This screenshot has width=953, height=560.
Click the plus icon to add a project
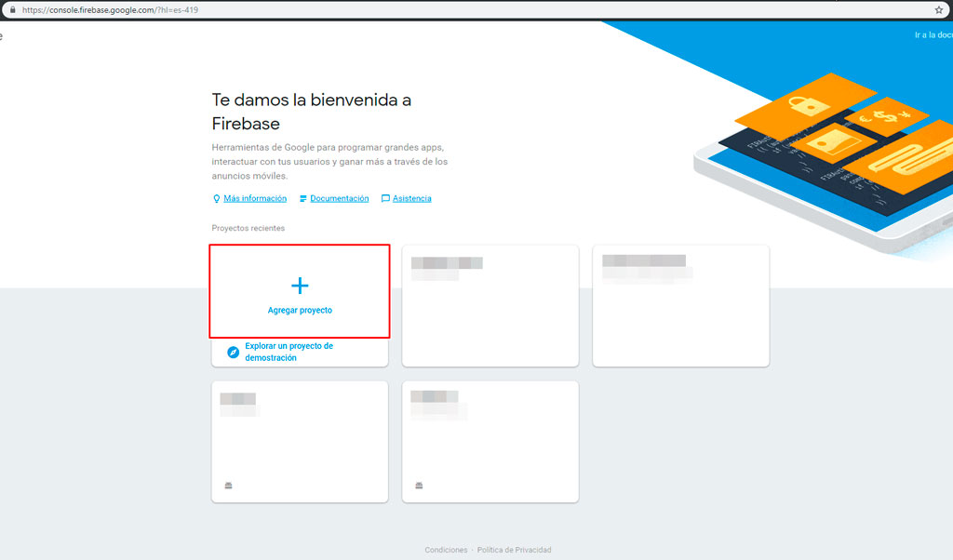[300, 286]
